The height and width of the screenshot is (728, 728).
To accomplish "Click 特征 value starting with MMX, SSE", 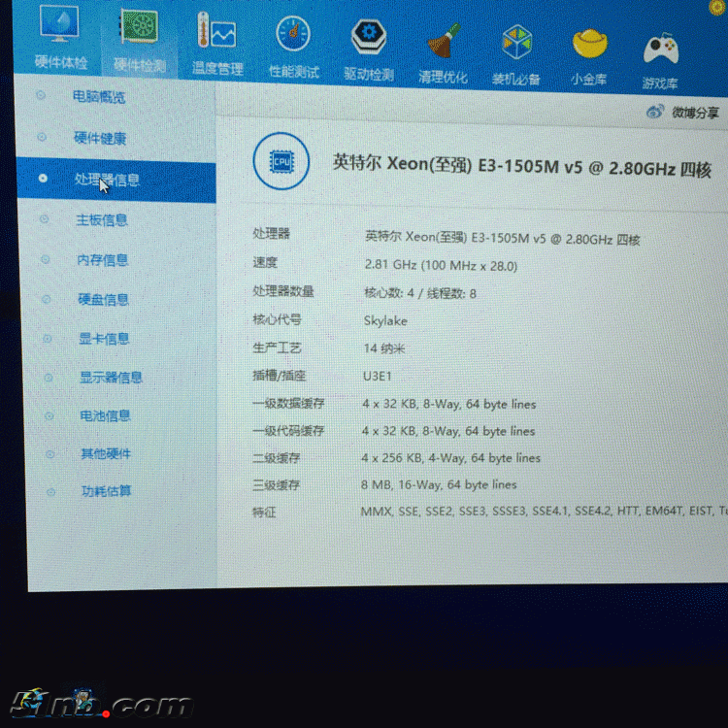I will tap(545, 512).
